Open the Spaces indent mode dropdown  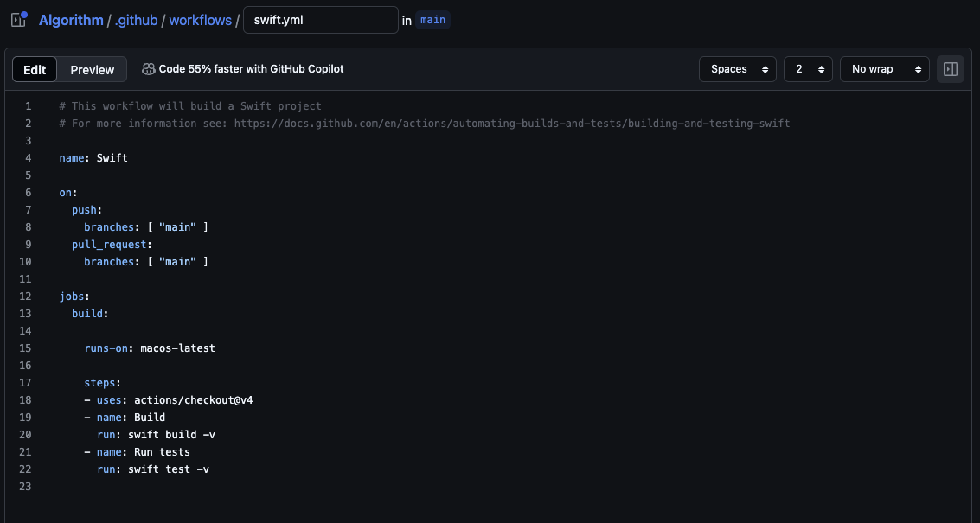[x=738, y=69]
